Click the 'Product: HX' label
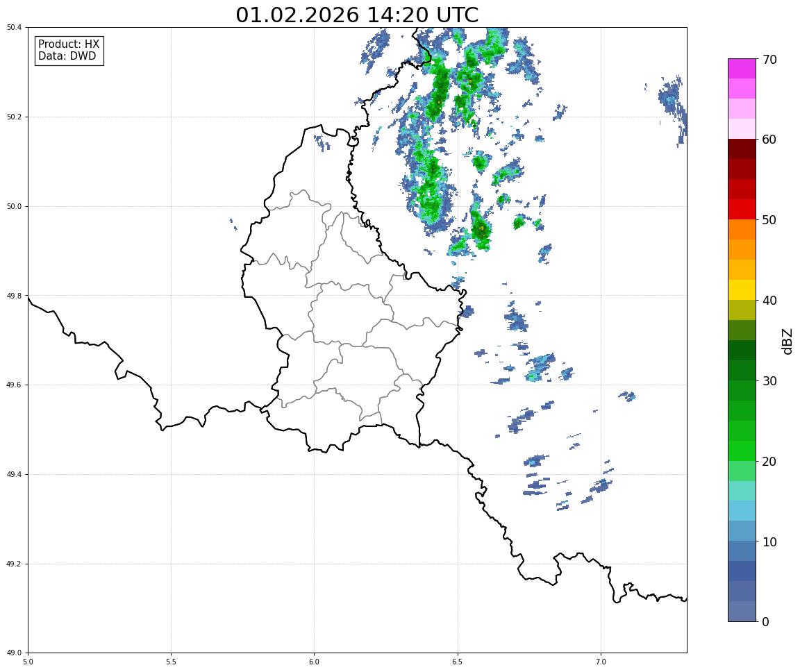 pos(69,44)
